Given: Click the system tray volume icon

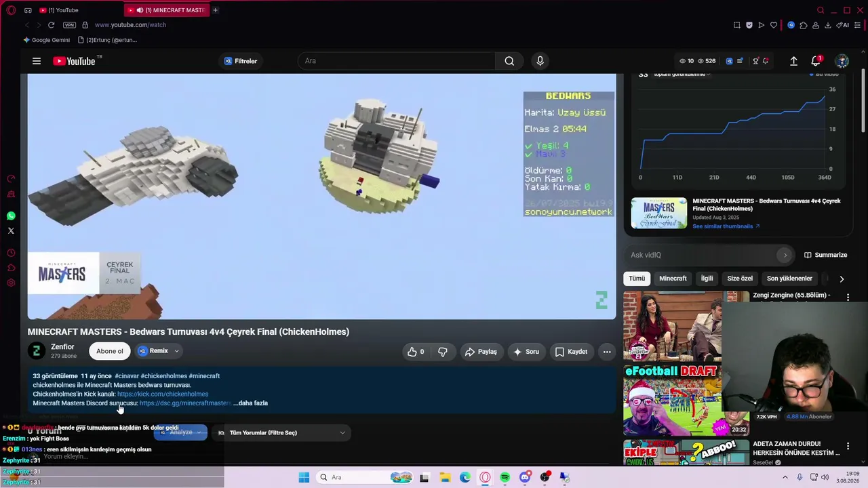Looking at the screenshot, I should pyautogui.click(x=825, y=477).
